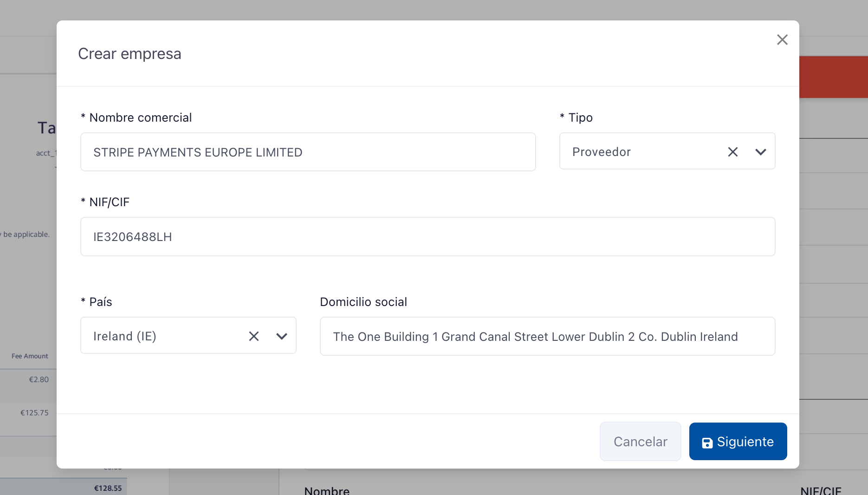Clear the Proveedor selection in Tipo

732,152
